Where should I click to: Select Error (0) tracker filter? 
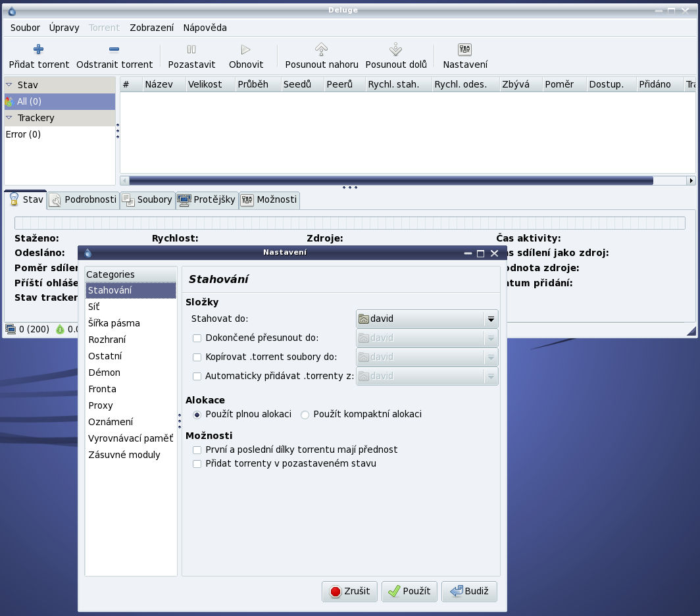click(x=60, y=134)
